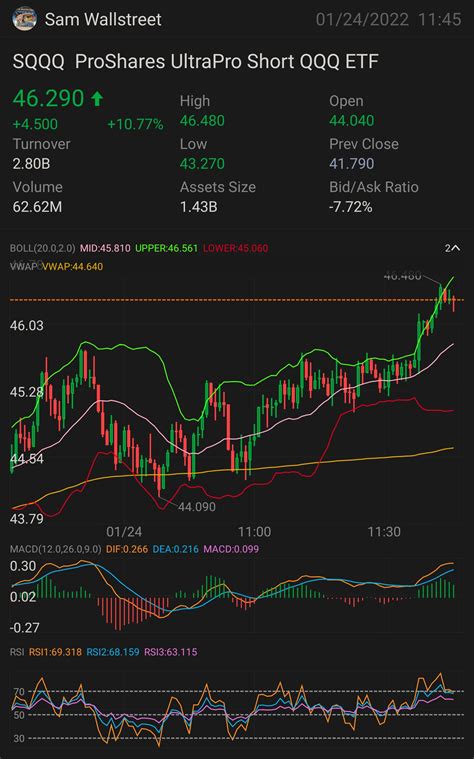This screenshot has height=759, width=474.
Task: Tap the BOLL LOWER:45.060 label
Action: pyautogui.click(x=235, y=248)
